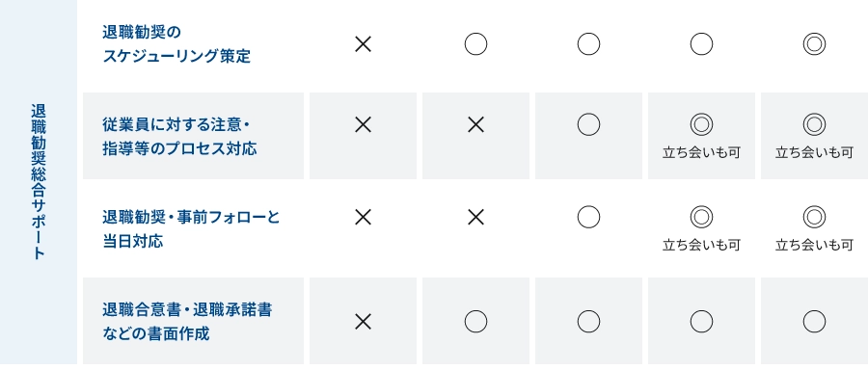Click second X mark in 当日対応 row
The image size is (868, 370).
(475, 218)
